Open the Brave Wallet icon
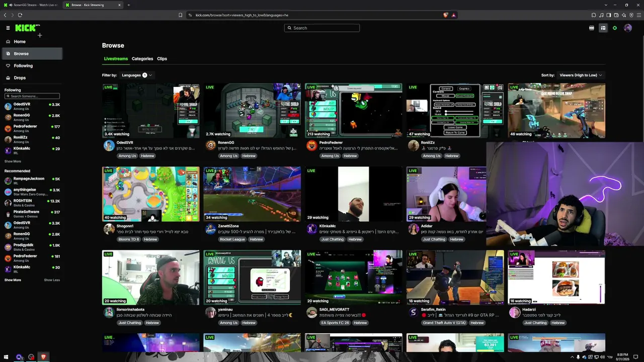Screen dimensions: 644x362 coord(616,15)
